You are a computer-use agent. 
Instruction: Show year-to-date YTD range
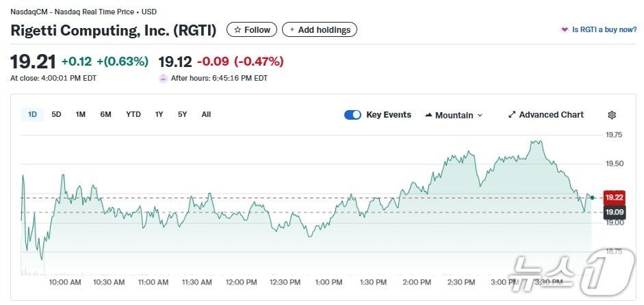[133, 114]
